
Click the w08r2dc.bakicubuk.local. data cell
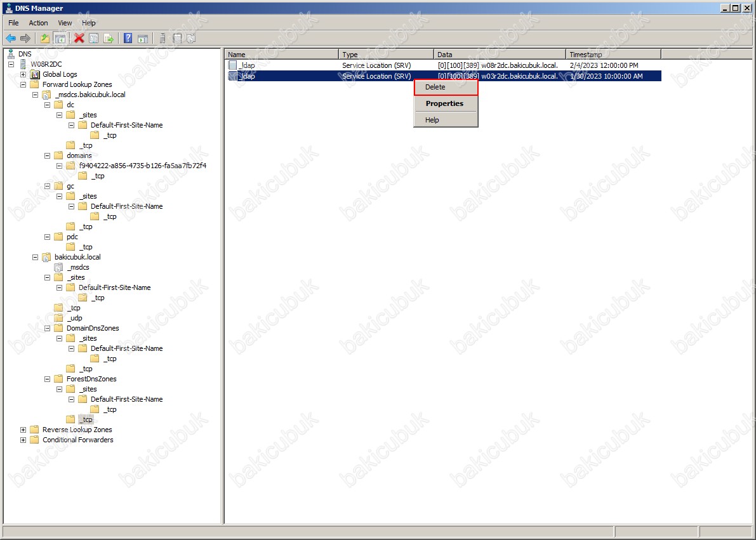coord(498,65)
